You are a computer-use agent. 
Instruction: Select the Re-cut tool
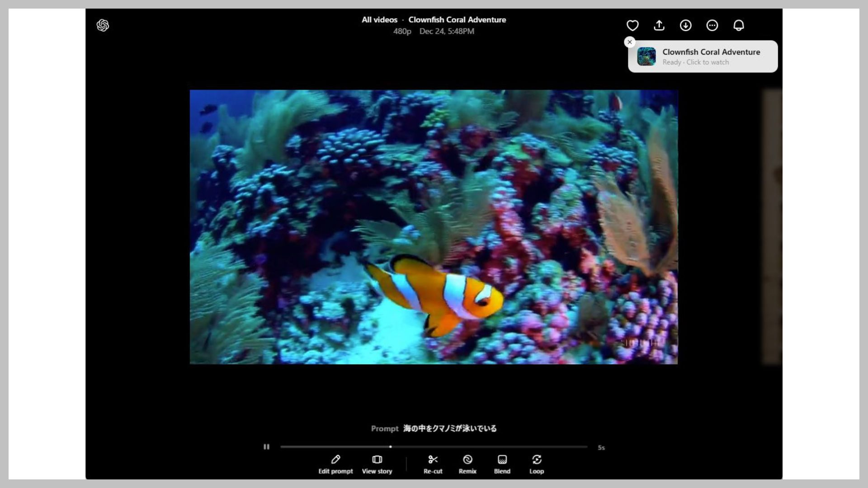coord(433,464)
